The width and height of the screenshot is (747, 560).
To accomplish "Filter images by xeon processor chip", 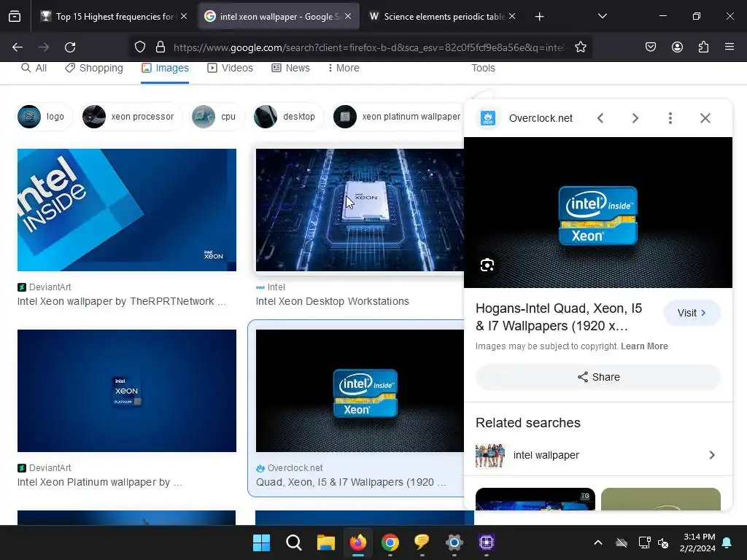I will coord(131,117).
